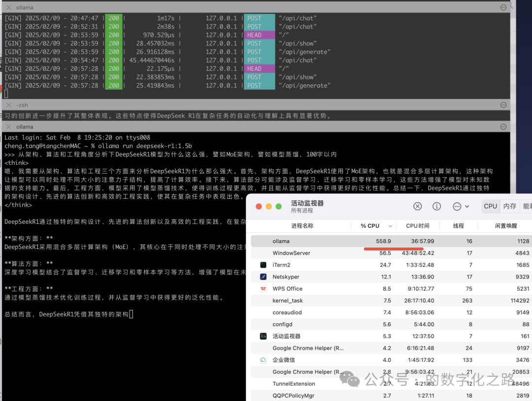Click the 进程名称 column header
Image resolution: width=532 pixels, height=401 pixels.
tap(302, 226)
